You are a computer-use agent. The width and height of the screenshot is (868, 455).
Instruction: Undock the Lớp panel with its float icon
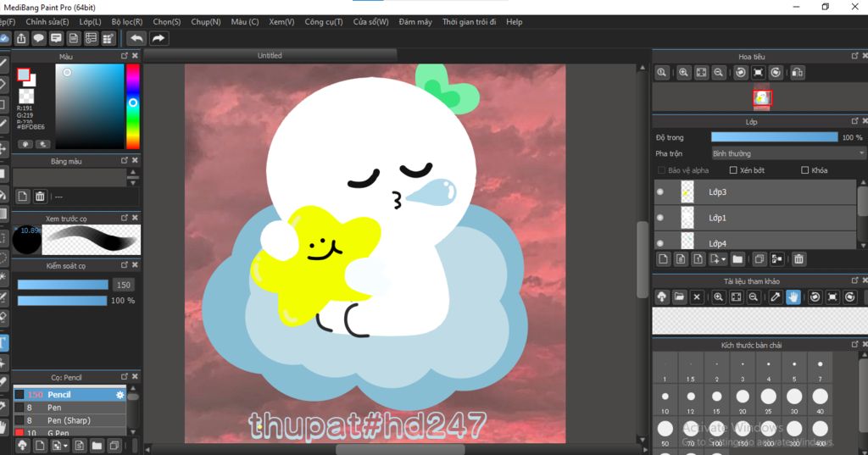[x=854, y=120]
